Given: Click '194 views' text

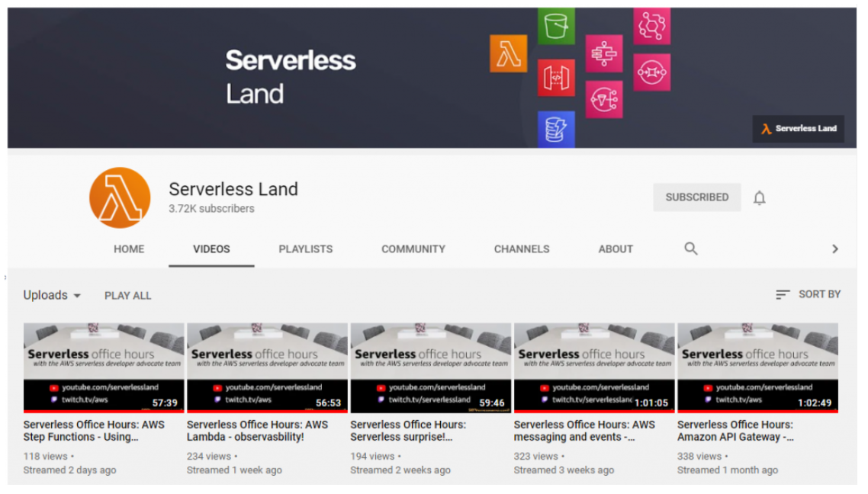Looking at the screenshot, I should click(x=372, y=457).
